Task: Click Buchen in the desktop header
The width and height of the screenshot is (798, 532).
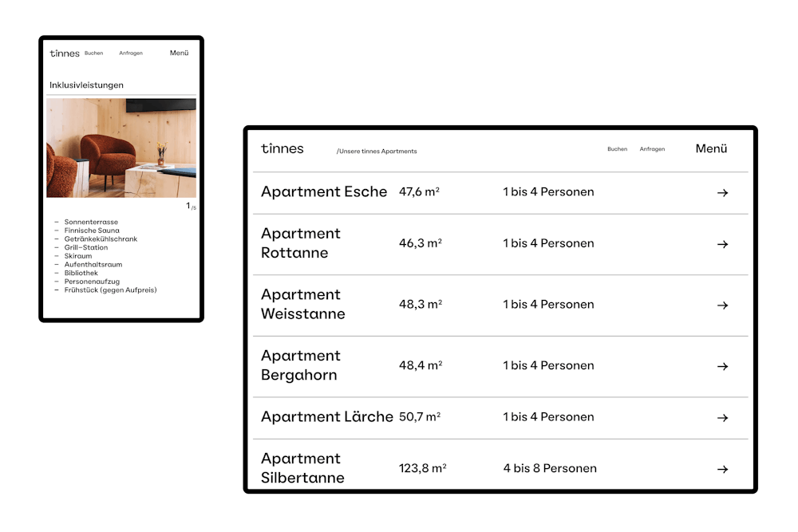Action: (617, 149)
